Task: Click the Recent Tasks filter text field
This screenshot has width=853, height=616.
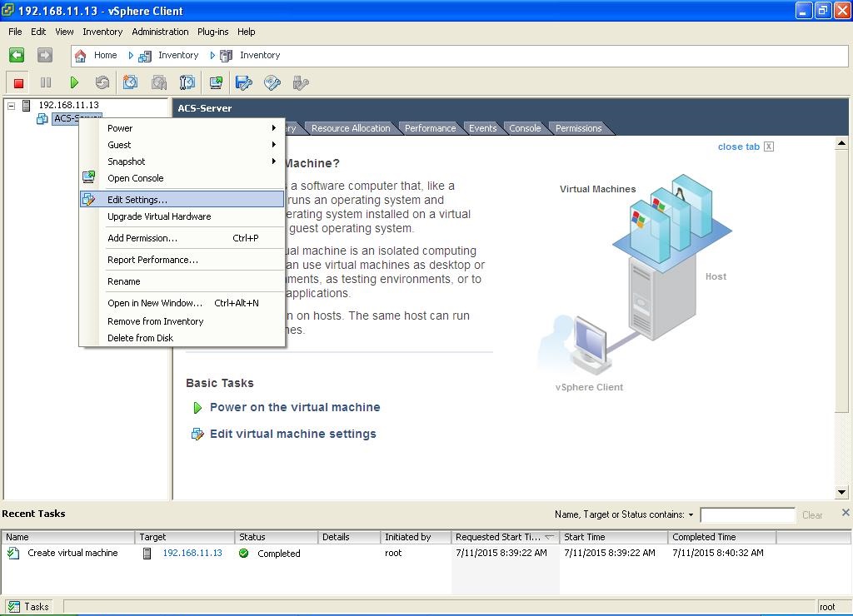Action: click(747, 515)
